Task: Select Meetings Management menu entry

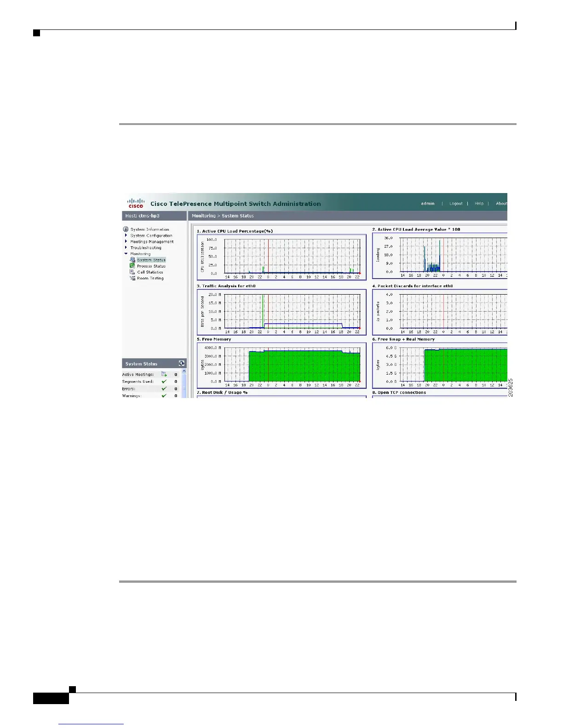Action: [152, 241]
